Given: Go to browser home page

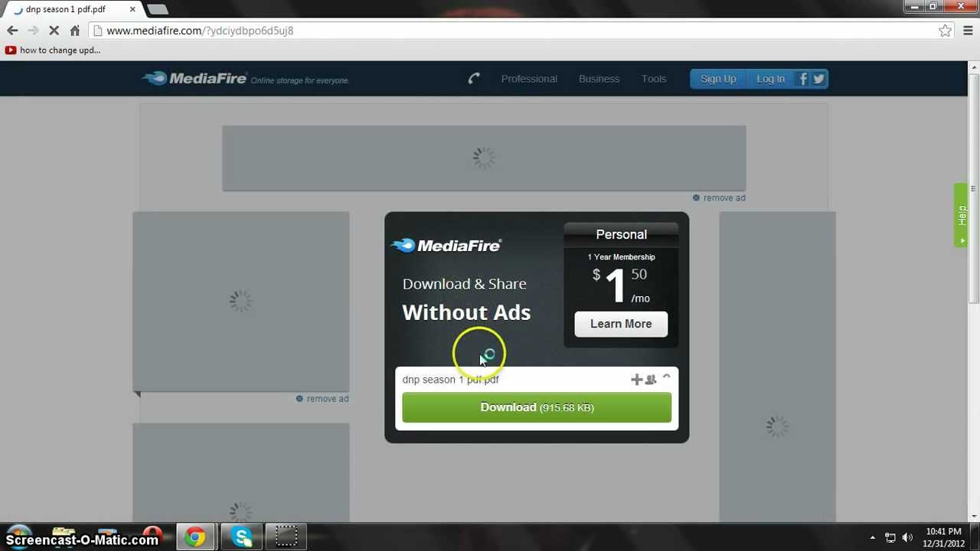Looking at the screenshot, I should tap(74, 31).
